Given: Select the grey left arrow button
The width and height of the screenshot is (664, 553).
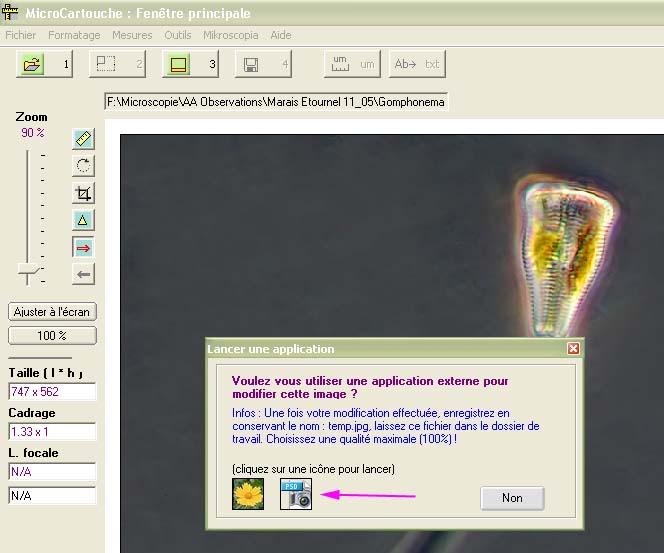Looking at the screenshot, I should [x=83, y=274].
